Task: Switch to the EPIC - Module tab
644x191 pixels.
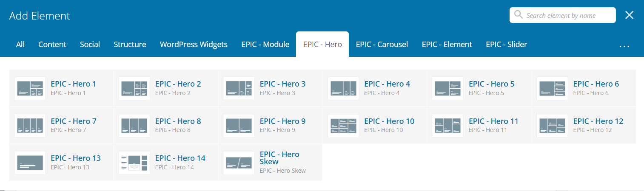Action: pos(265,44)
